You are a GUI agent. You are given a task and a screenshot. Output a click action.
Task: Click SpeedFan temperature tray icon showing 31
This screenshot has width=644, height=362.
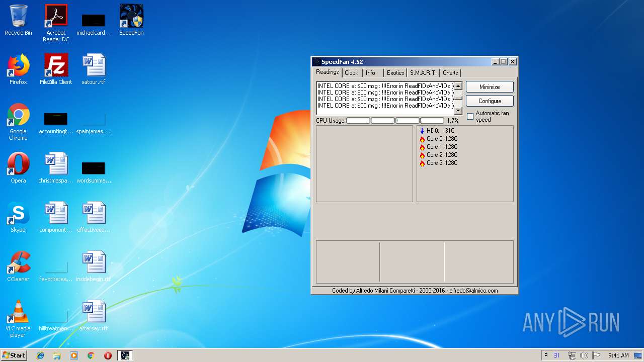pyautogui.click(x=557, y=355)
